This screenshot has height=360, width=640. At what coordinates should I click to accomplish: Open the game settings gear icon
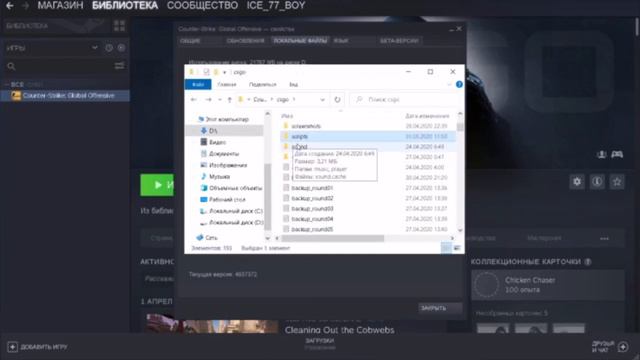click(x=577, y=182)
